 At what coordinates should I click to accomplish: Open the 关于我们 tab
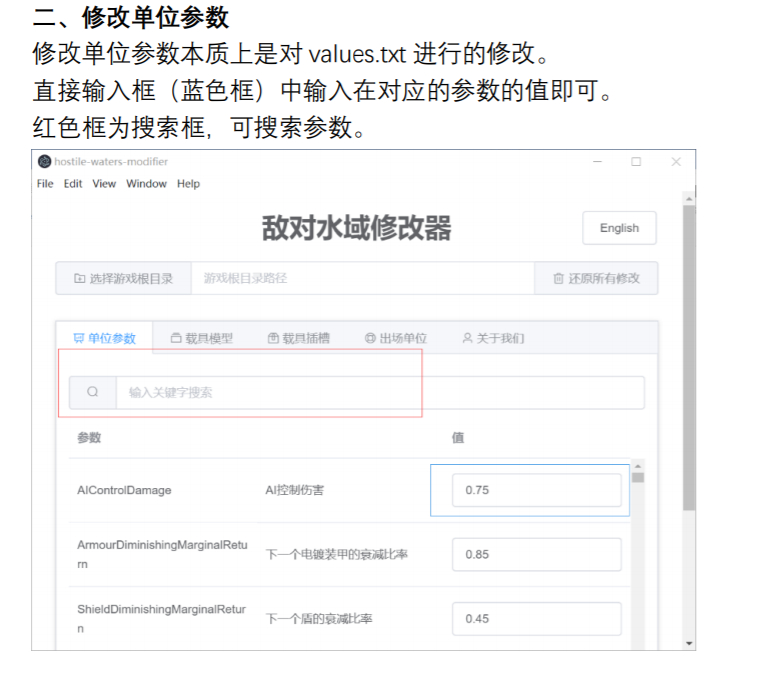[493, 339]
